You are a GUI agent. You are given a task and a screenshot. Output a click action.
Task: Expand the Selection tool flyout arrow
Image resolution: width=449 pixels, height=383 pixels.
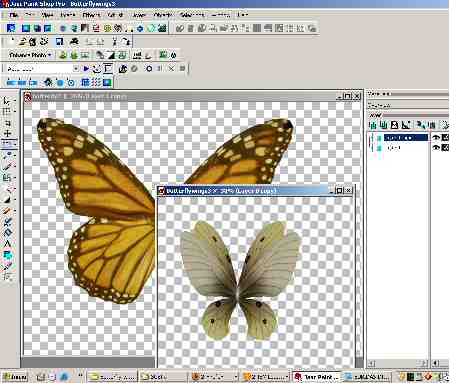pos(15,111)
